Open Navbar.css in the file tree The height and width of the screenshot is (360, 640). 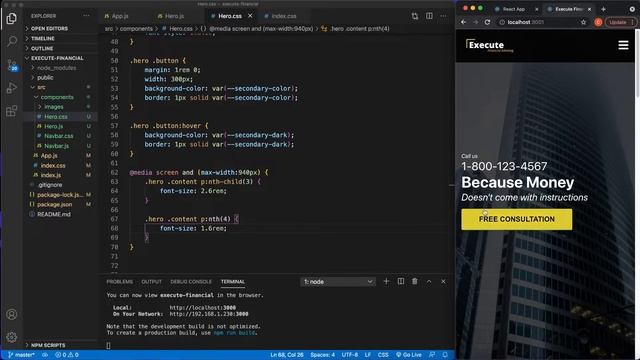pyautogui.click(x=59, y=136)
